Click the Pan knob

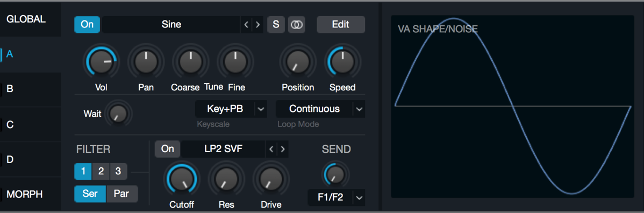tap(146, 62)
